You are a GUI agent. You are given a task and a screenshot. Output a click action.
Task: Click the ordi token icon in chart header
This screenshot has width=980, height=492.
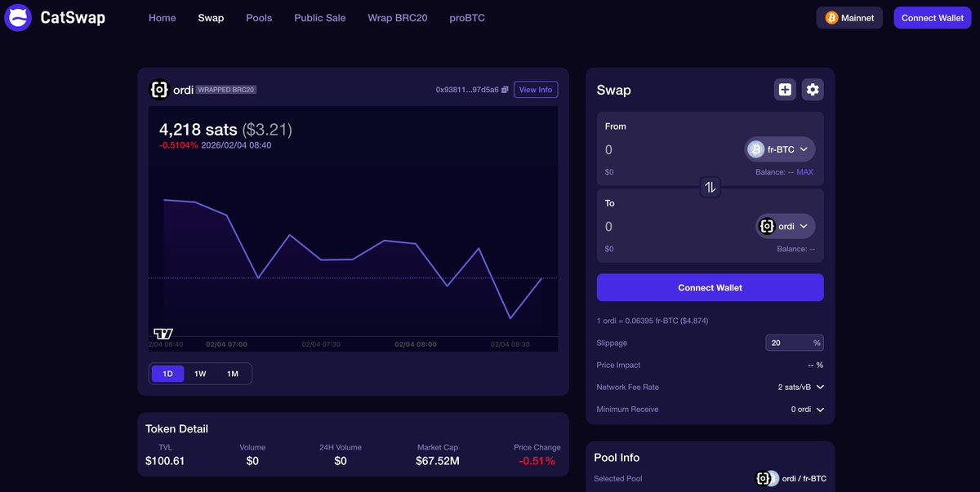[159, 90]
